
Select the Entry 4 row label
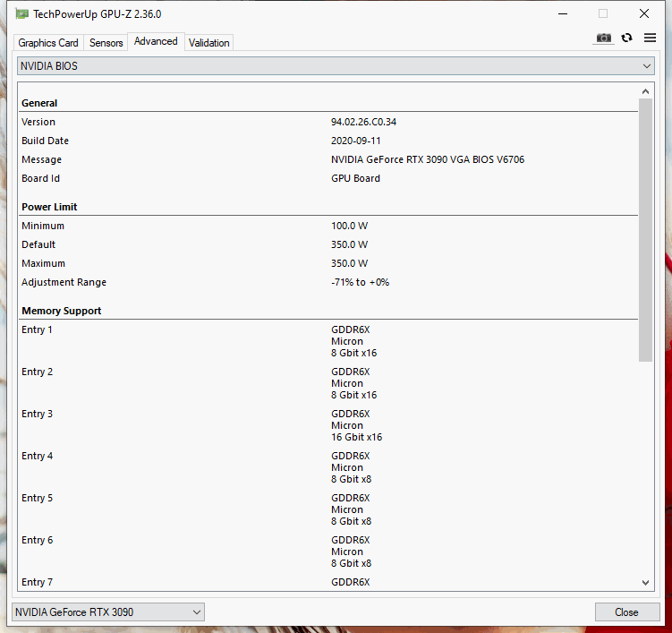[38, 456]
